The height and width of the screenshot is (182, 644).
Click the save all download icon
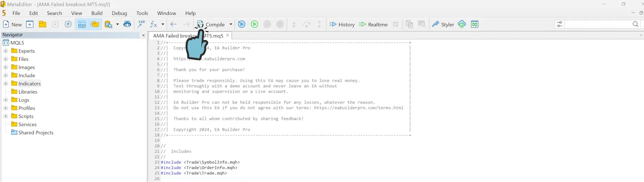tap(68, 24)
